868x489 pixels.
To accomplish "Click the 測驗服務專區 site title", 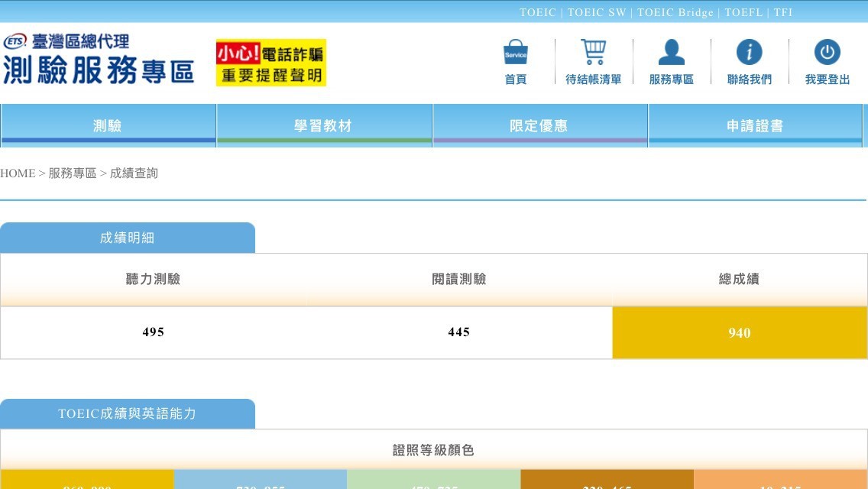I will (99, 70).
